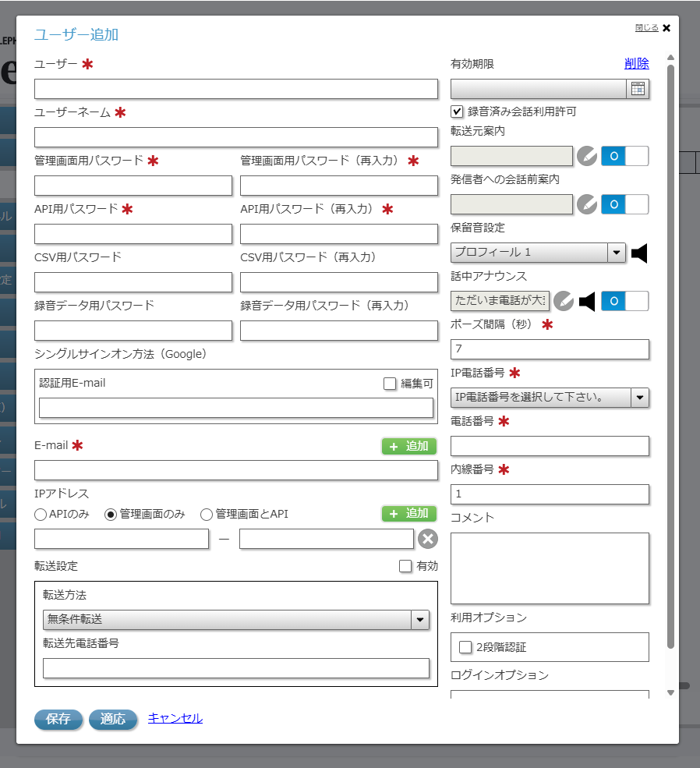Click the 保存 button
Viewport: 700px width, 768px height.
click(58, 719)
